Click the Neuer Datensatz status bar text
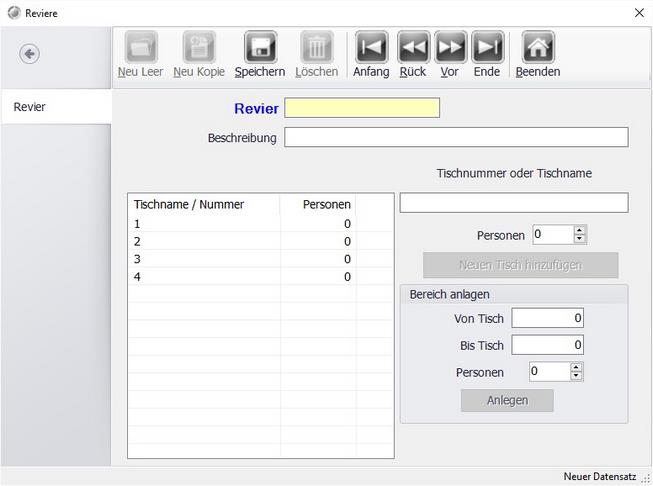Screen dimensions: 653x486 [600, 476]
